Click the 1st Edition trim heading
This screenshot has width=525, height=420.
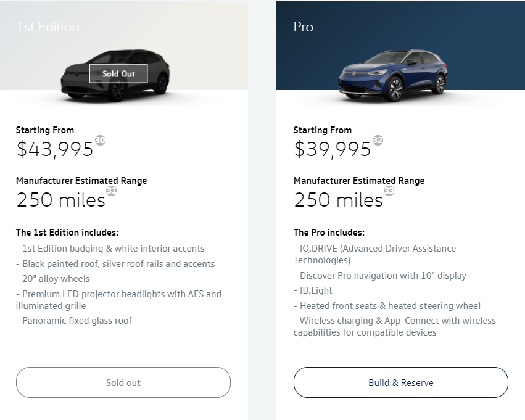pyautogui.click(x=48, y=27)
